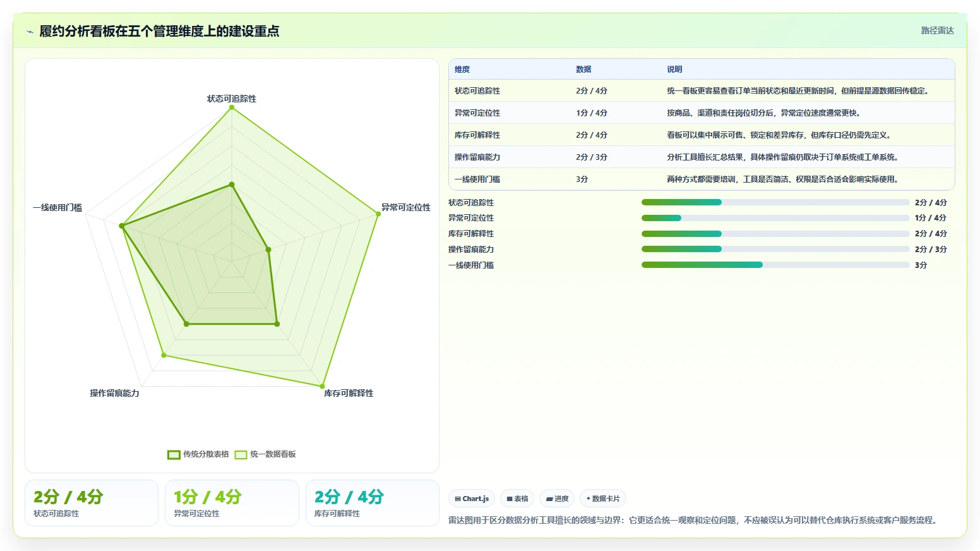Click the 操作留痕能力 progress bar

click(x=775, y=249)
